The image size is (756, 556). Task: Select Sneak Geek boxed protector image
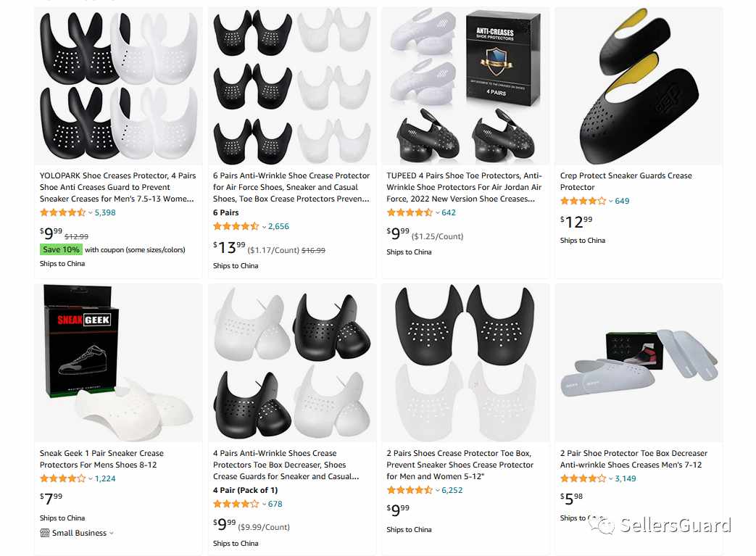click(x=119, y=363)
